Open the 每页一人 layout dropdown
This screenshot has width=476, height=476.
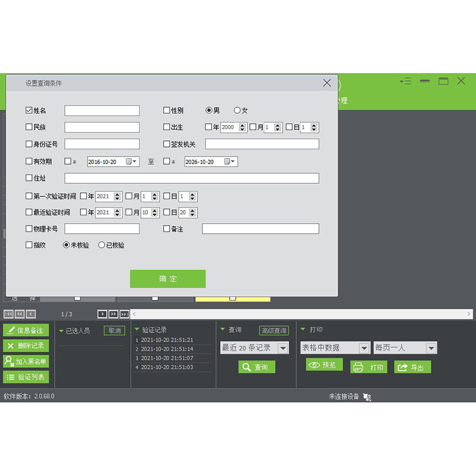(431, 348)
